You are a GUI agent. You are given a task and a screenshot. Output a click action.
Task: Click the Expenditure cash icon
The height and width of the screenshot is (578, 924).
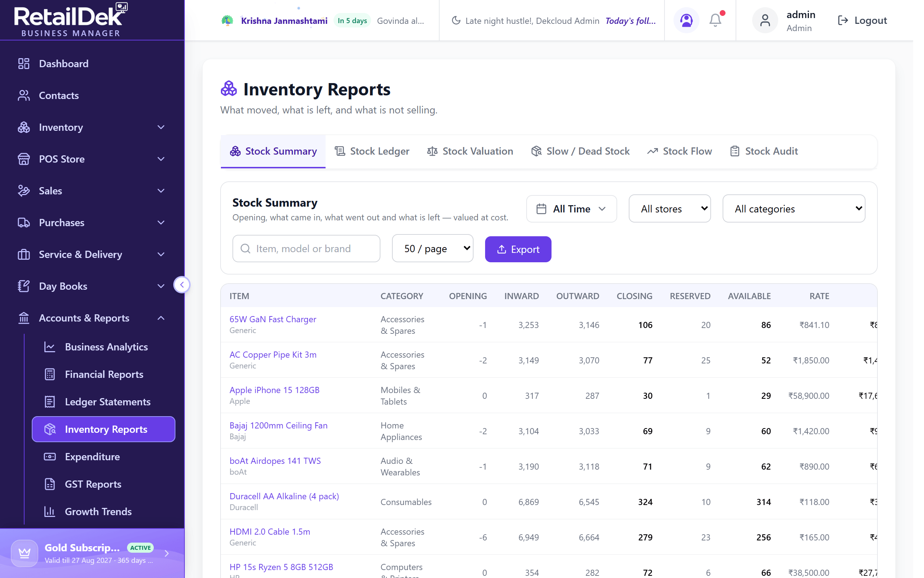coord(50,457)
